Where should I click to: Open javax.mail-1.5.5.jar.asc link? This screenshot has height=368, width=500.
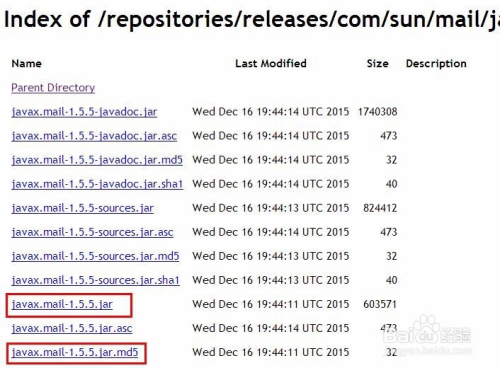(x=72, y=329)
